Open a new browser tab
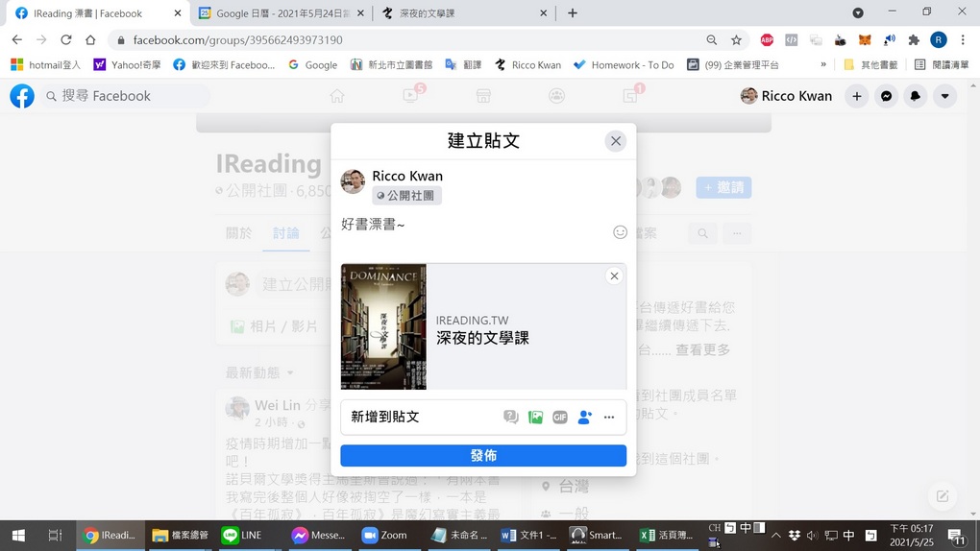This screenshot has height=551, width=980. click(x=573, y=13)
